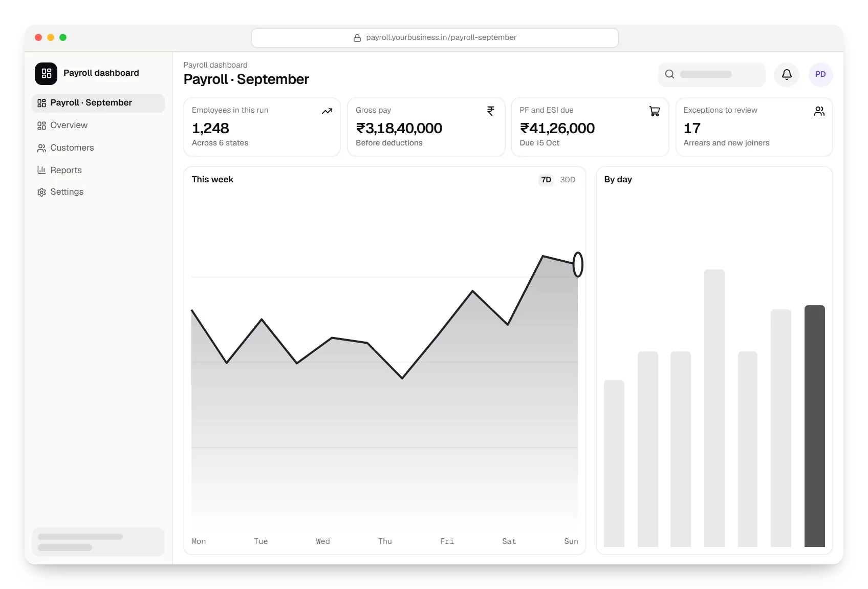This screenshot has height=589, width=868.
Task: Go to Overview in the sidebar
Action: [x=98, y=125]
